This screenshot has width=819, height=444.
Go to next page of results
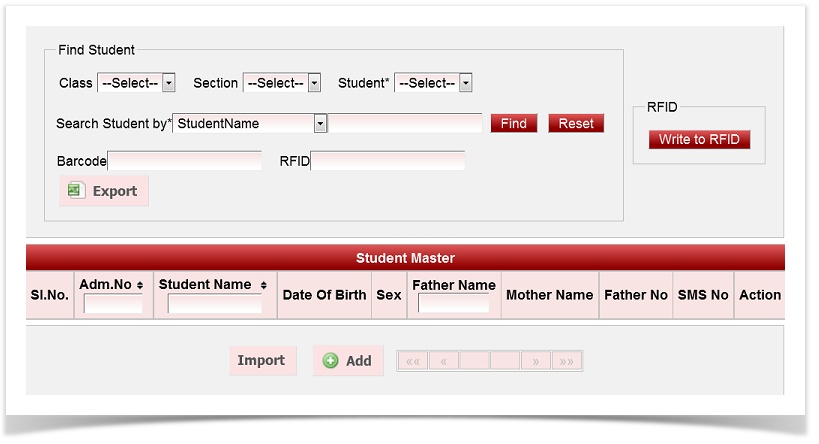pos(536,361)
